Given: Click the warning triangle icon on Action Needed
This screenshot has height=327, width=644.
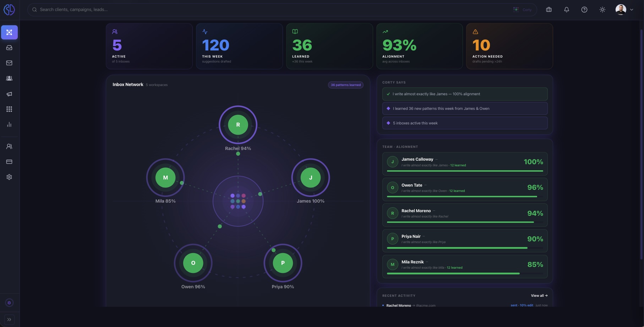Looking at the screenshot, I should [x=475, y=32].
